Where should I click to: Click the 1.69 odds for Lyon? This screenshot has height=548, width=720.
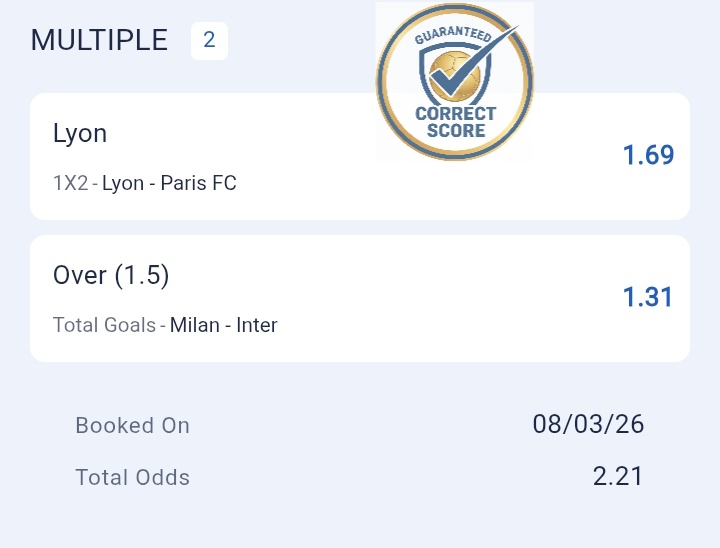[648, 156]
